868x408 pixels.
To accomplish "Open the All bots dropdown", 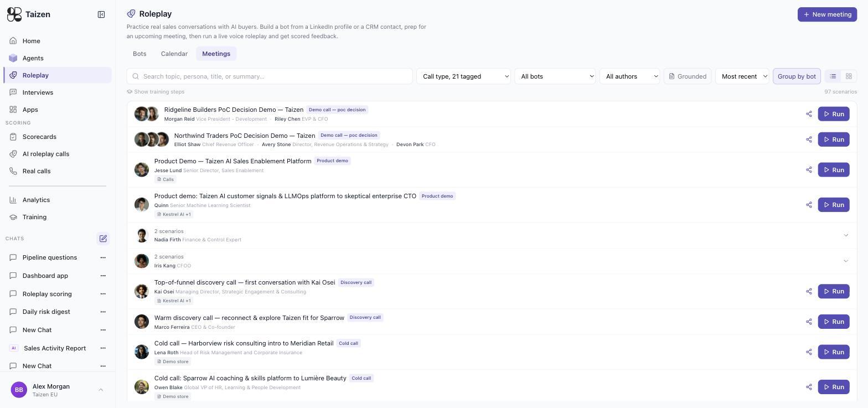I will point(555,76).
